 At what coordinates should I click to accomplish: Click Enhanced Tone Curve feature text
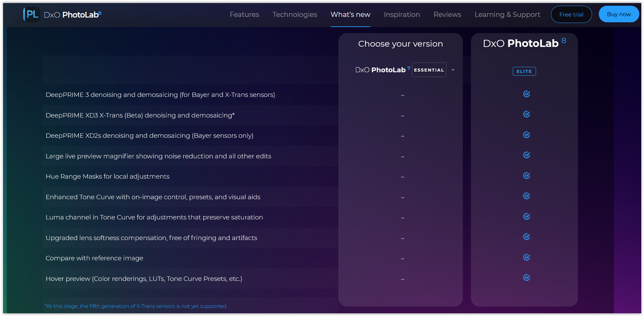[153, 197]
